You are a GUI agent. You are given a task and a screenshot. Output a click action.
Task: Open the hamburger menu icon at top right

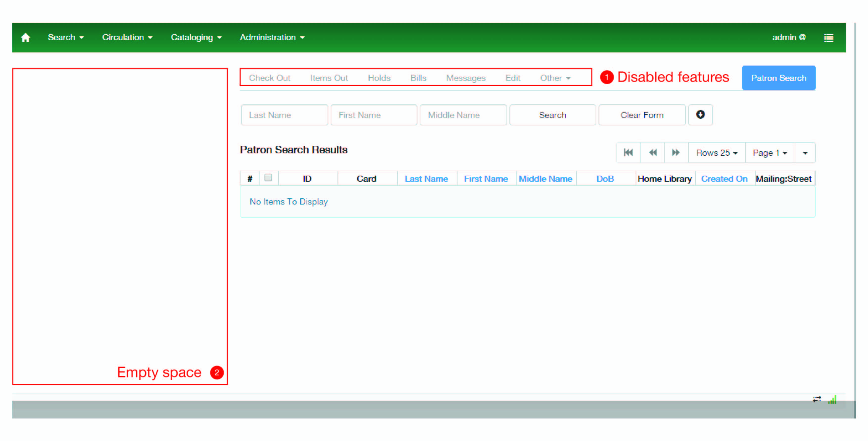(x=829, y=38)
